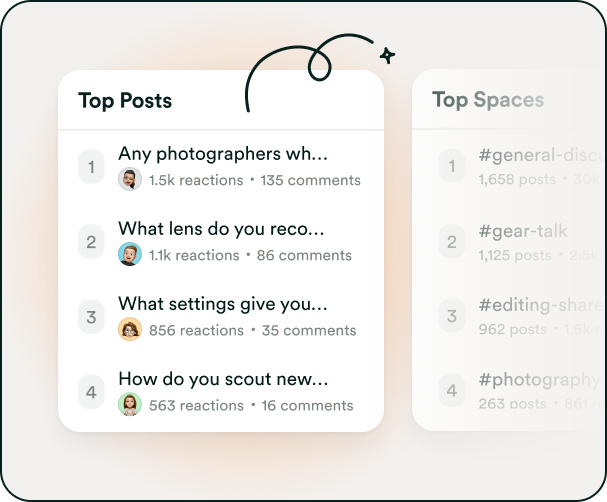Click avatar next to 856 reactions
The width and height of the screenshot is (607, 502).
pos(130,330)
